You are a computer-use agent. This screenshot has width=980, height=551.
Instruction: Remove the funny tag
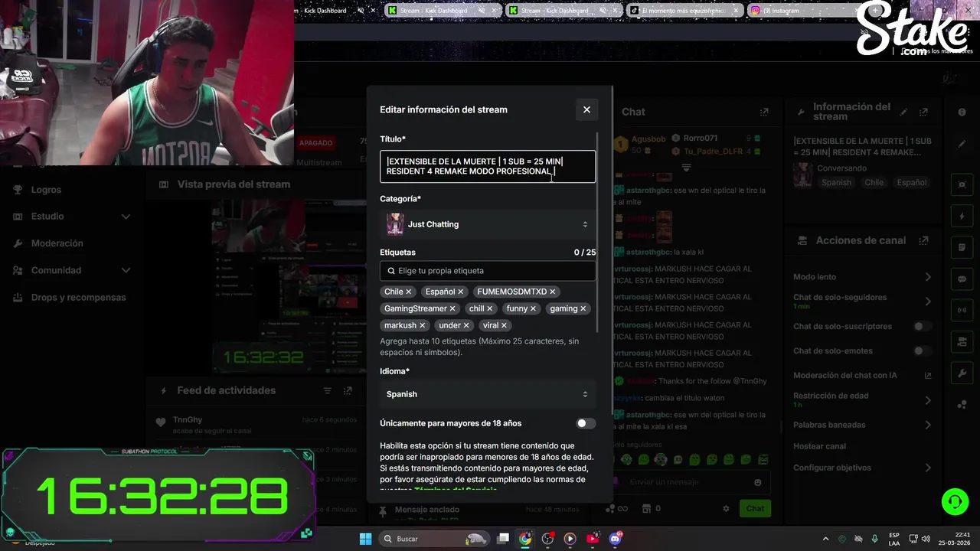(534, 308)
